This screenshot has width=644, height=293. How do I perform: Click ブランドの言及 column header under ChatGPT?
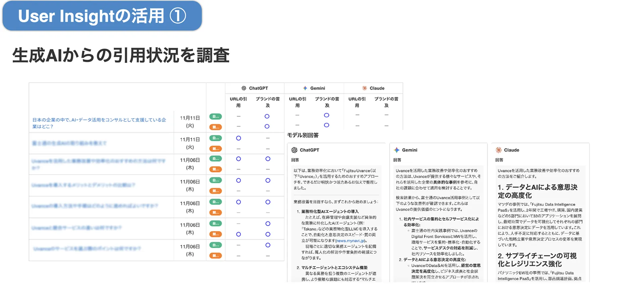[x=268, y=102]
